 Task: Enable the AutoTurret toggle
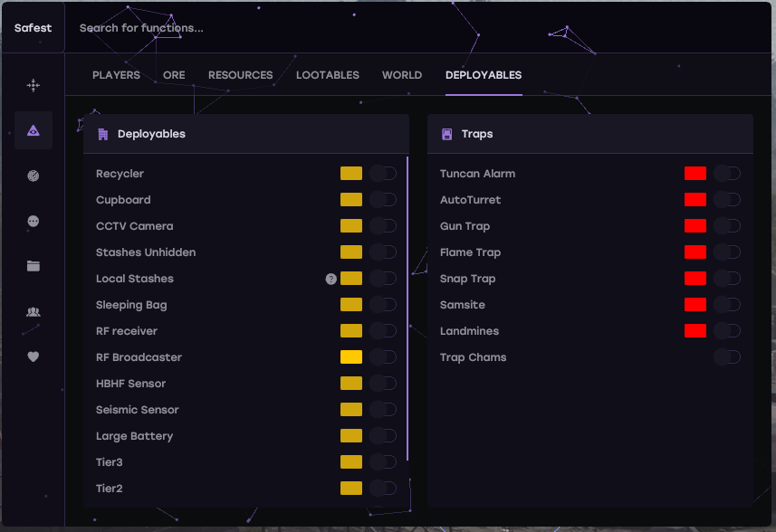click(727, 200)
